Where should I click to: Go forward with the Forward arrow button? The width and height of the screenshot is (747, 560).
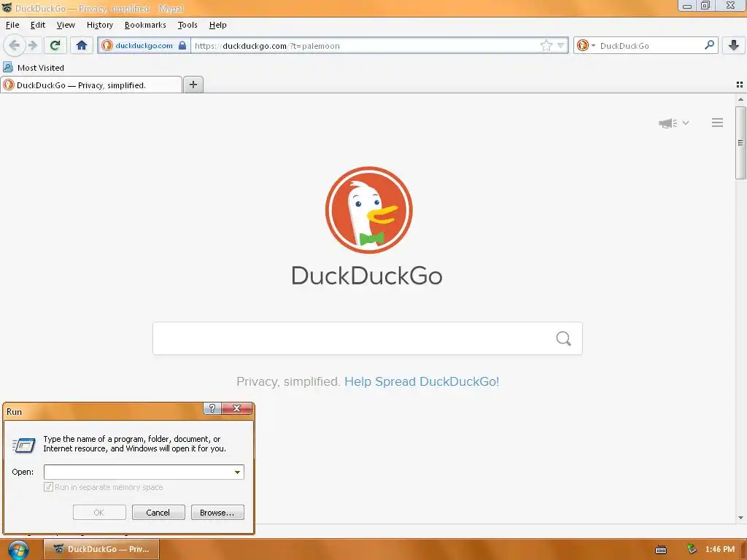[33, 45]
